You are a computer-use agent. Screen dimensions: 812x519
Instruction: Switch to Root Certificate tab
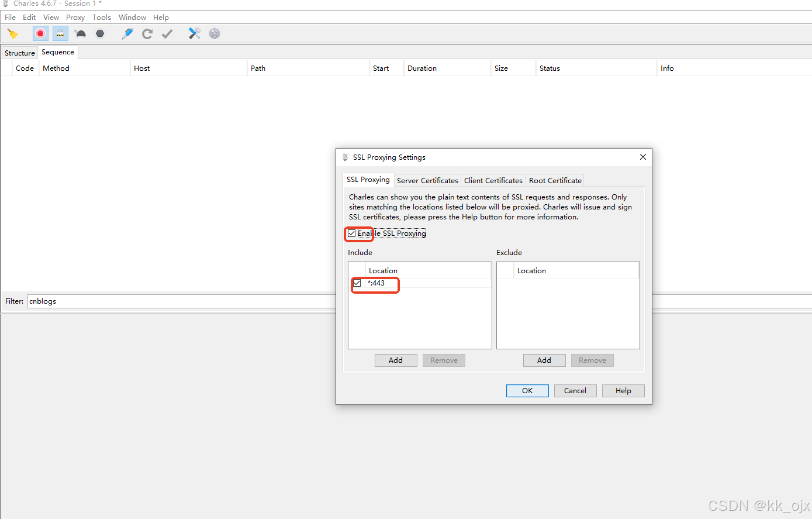pos(555,181)
